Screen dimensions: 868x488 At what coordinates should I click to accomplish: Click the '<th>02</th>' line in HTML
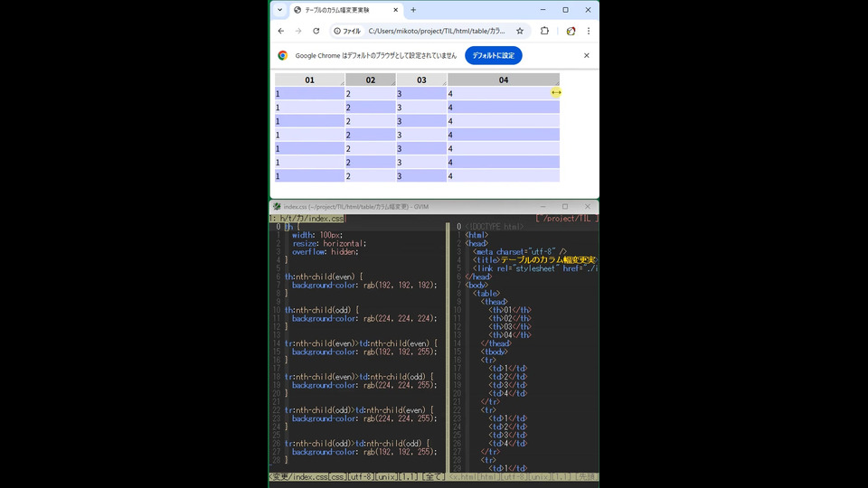(x=510, y=318)
